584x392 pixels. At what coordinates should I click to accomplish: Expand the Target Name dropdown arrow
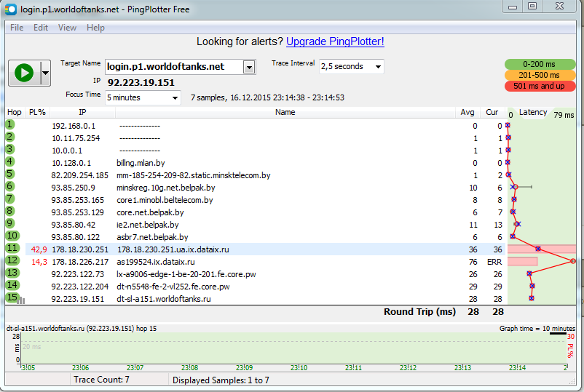(249, 67)
